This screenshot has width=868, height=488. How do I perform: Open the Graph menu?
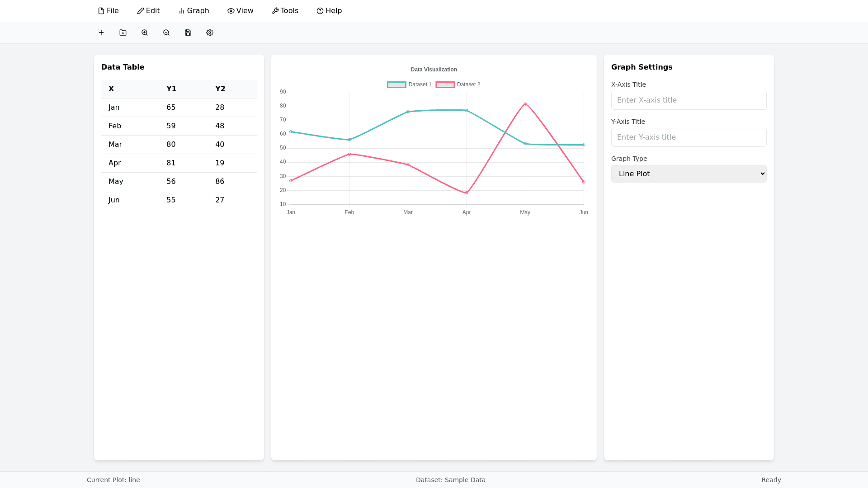click(x=194, y=10)
